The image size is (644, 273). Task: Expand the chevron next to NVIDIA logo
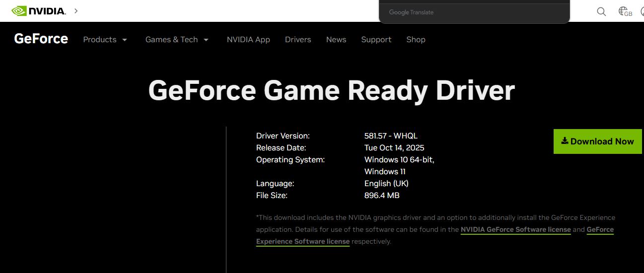[x=76, y=10]
